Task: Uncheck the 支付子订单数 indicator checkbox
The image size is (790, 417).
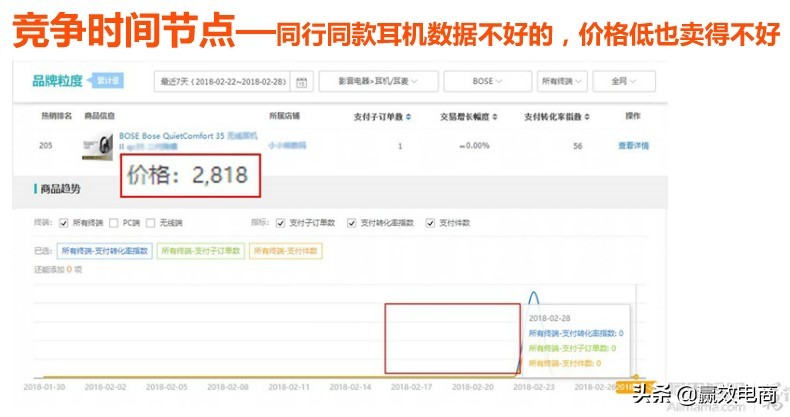Action: pos(281,223)
